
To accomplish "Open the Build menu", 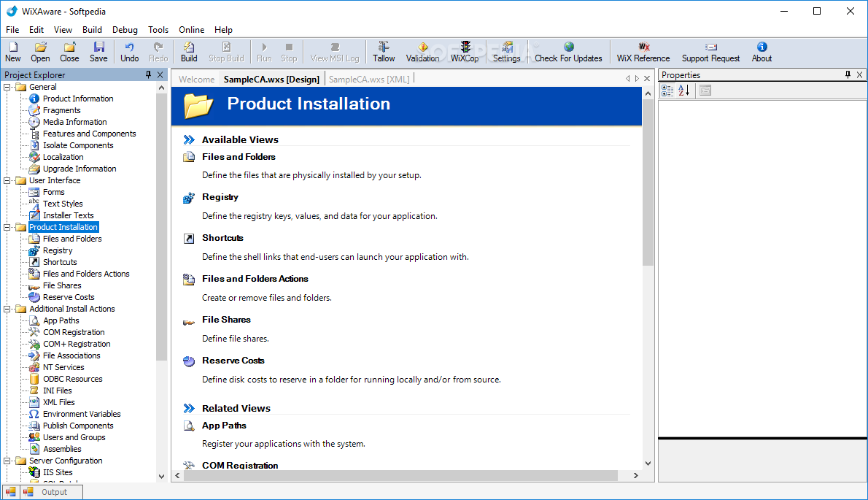I will pyautogui.click(x=92, y=30).
